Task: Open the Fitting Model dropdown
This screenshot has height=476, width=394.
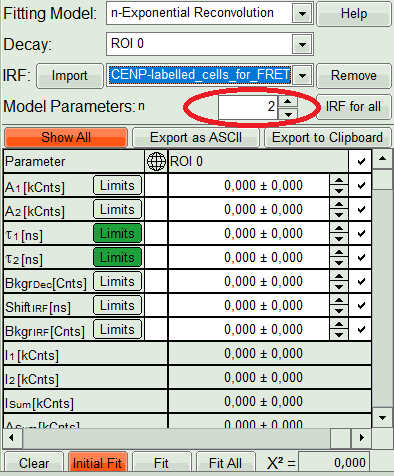Action: [x=302, y=13]
